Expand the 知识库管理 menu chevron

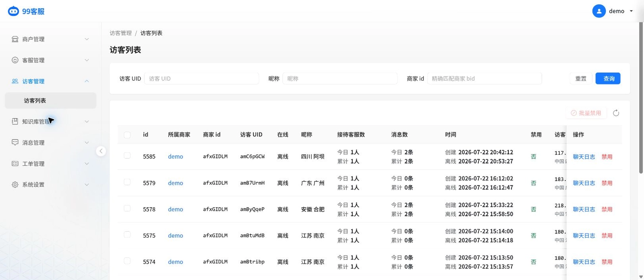(87, 121)
